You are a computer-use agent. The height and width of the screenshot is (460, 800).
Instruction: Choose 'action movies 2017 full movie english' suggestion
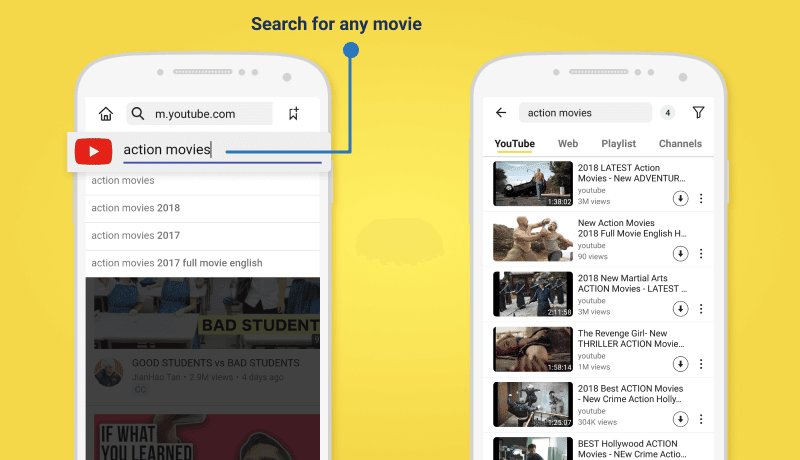click(x=176, y=263)
